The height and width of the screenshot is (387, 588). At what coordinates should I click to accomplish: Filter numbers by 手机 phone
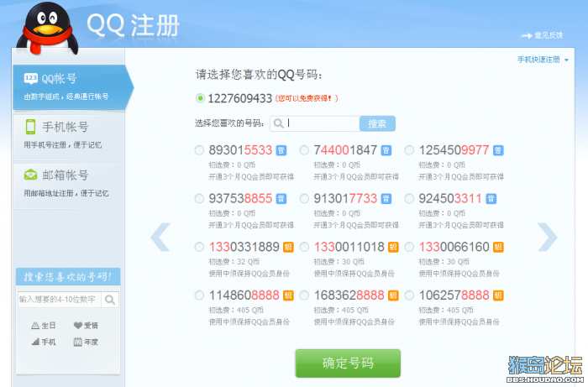pyautogui.click(x=44, y=342)
